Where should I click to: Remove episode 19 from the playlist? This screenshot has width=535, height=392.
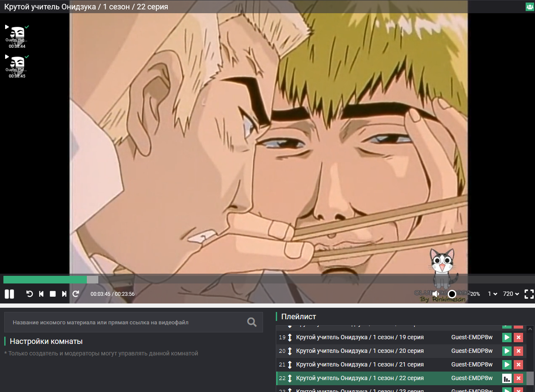[518, 338]
